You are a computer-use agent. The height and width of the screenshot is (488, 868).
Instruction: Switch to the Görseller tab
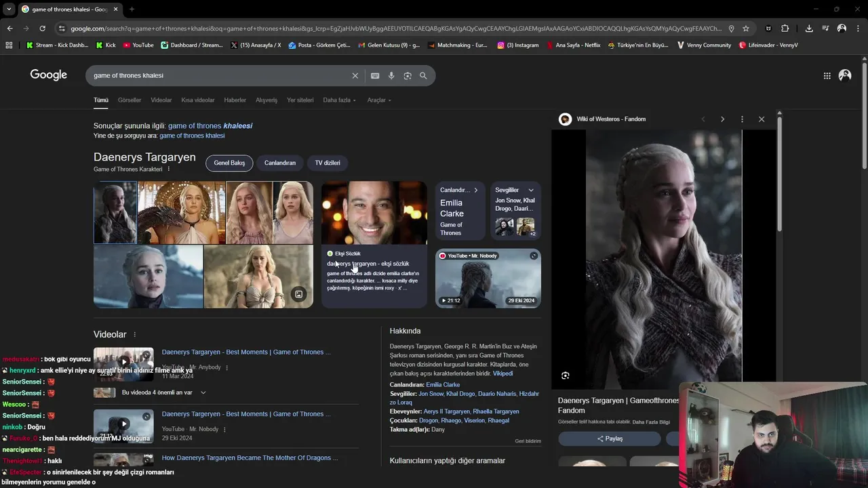click(x=130, y=100)
